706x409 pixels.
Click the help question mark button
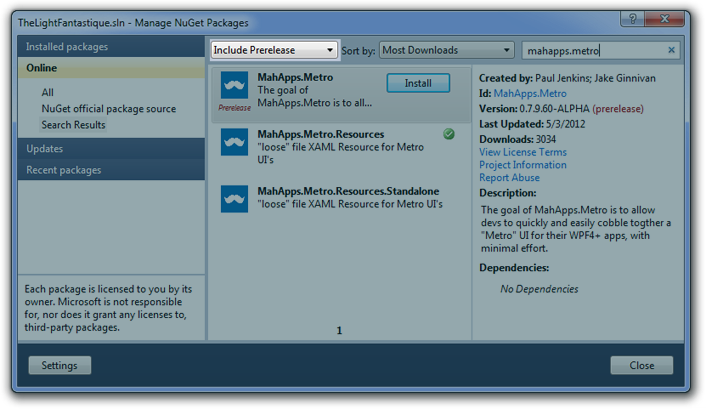(x=632, y=20)
